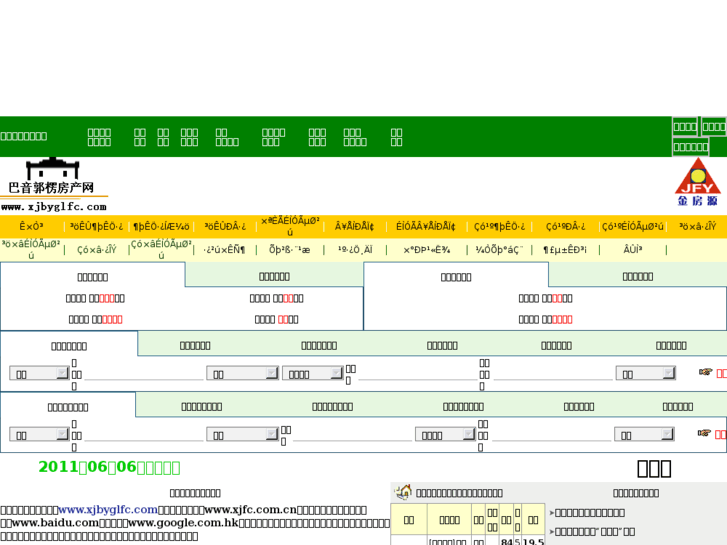Click the house icon beside the listings header
The image size is (727, 545).
coord(404,492)
